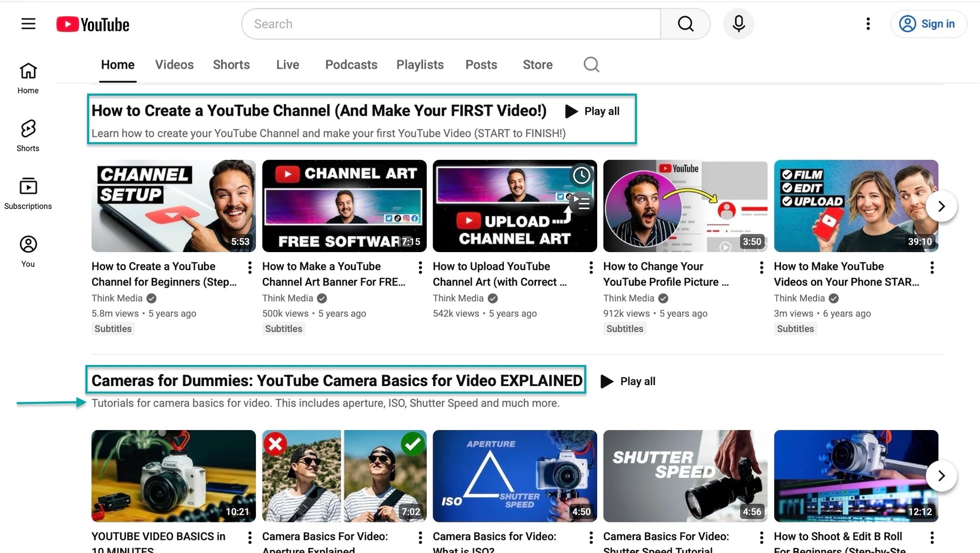980x553 pixels.
Task: Play all in Cameras for Dummies playlist
Action: click(628, 381)
